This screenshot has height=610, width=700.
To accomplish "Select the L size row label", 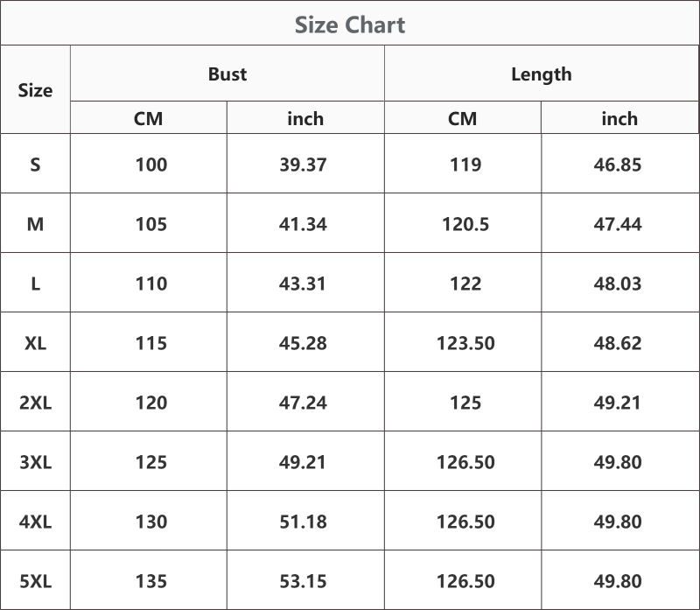I will coord(35,283).
